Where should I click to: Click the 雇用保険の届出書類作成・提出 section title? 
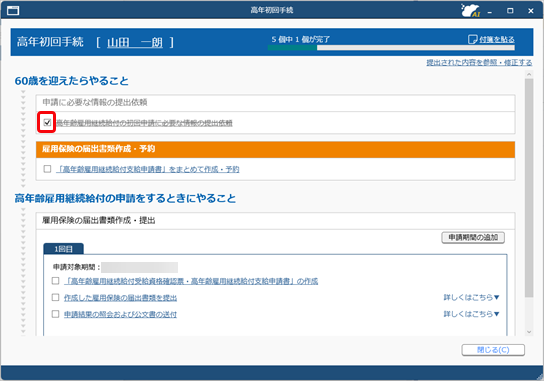99,220
